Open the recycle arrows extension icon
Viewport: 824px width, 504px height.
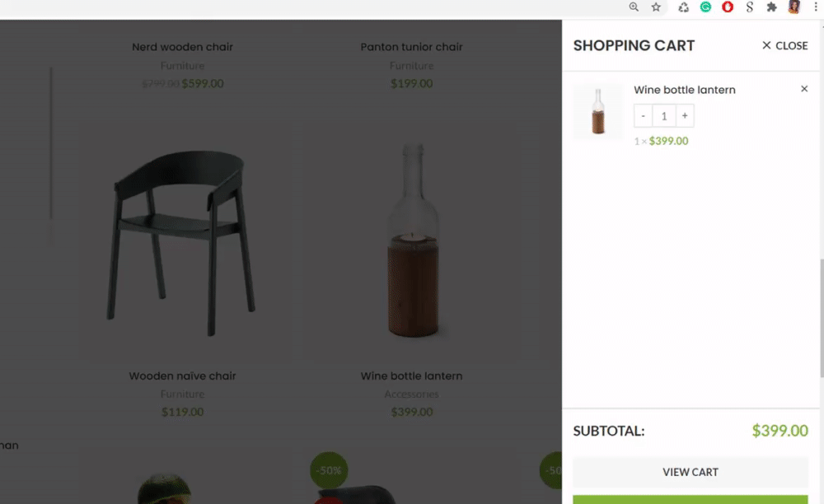[683, 7]
